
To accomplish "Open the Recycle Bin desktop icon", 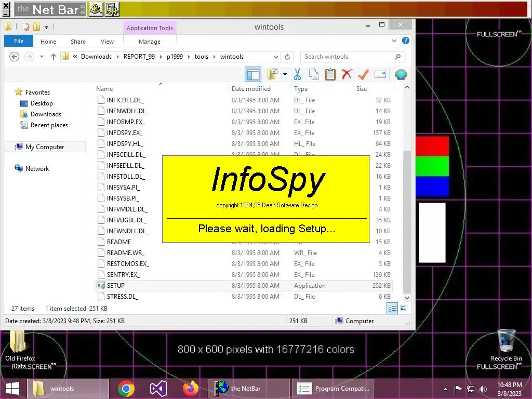I will pyautogui.click(x=506, y=345).
